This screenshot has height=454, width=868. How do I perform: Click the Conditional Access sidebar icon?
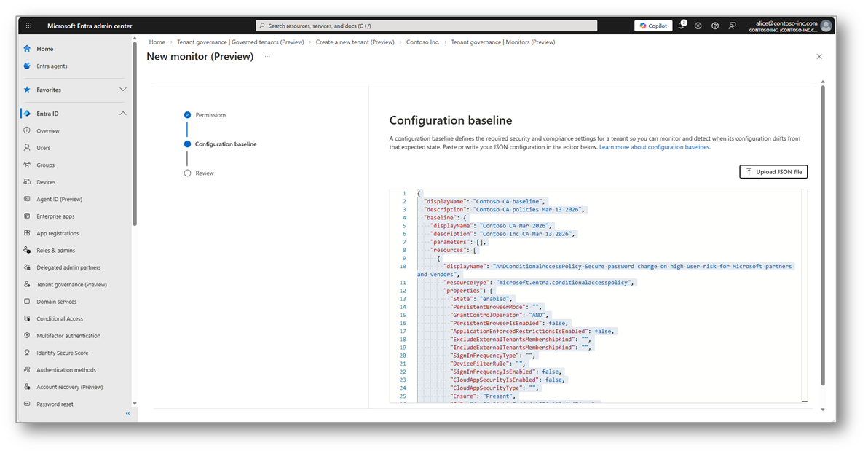27,319
